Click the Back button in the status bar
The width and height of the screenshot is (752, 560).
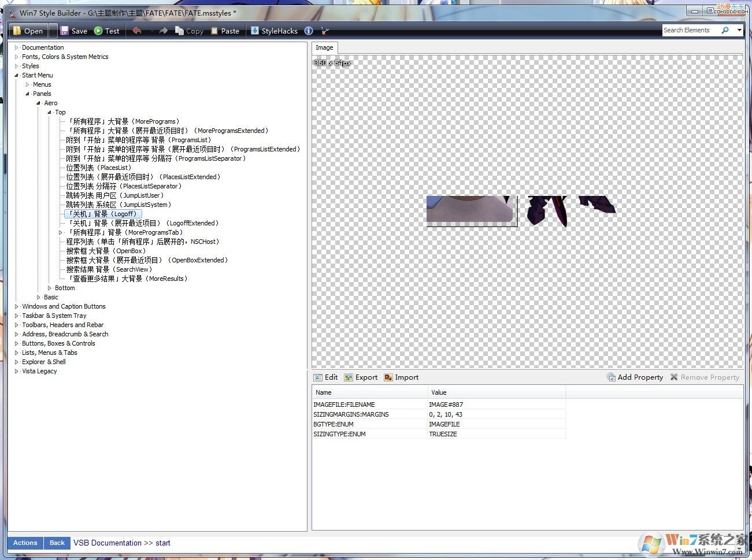pyautogui.click(x=57, y=543)
